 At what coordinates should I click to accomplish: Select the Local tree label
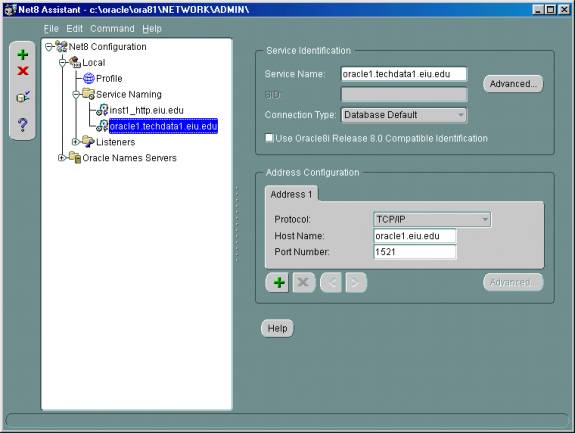[x=94, y=62]
